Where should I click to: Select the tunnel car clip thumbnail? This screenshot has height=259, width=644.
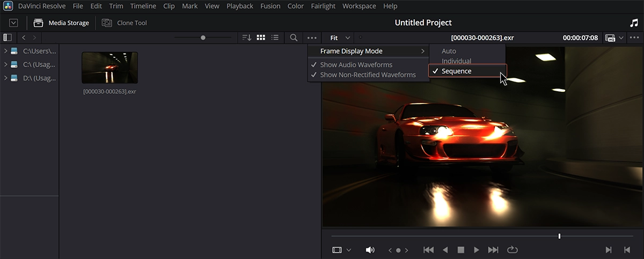tap(109, 68)
